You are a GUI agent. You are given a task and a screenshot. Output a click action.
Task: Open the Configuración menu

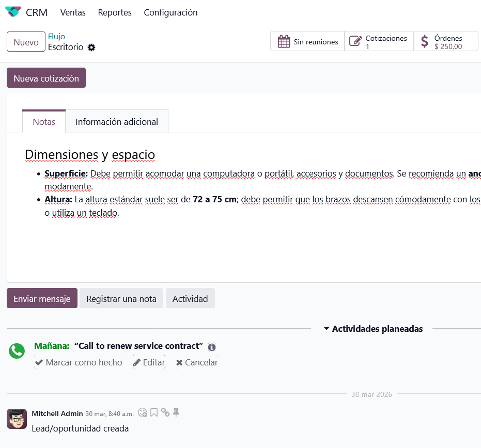170,12
